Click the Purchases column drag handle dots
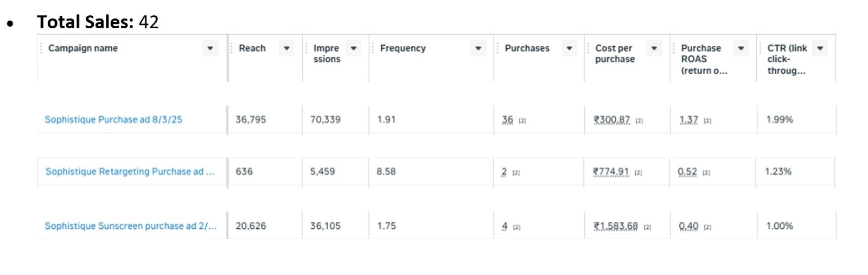 497,48
